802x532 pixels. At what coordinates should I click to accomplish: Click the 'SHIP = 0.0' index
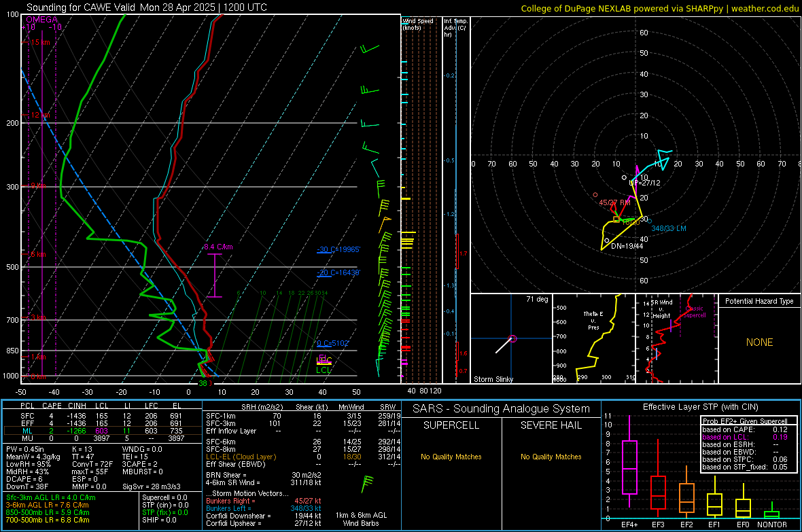pyautogui.click(x=159, y=520)
